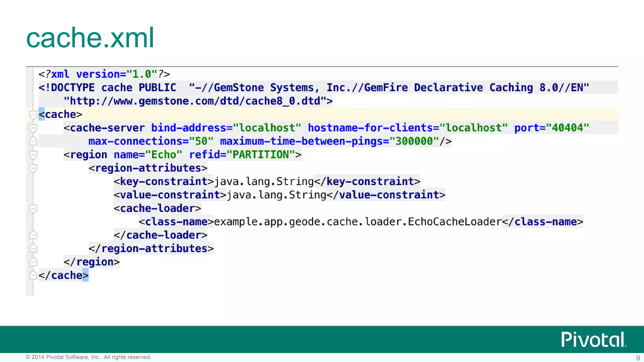Click the closing </region> tag
Viewport: 644px width, 362px height.
click(92, 262)
